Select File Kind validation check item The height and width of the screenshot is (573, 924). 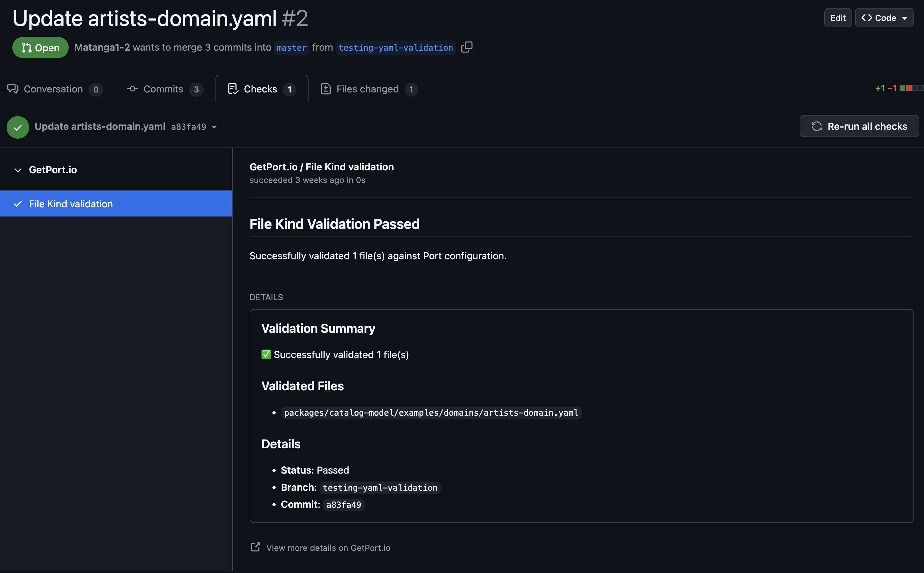71,204
